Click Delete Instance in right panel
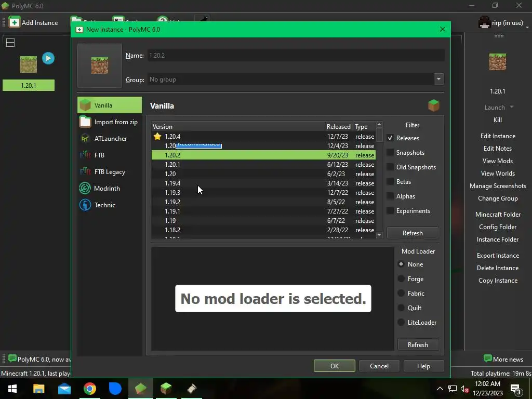This screenshot has width=532, height=399. [x=498, y=268]
